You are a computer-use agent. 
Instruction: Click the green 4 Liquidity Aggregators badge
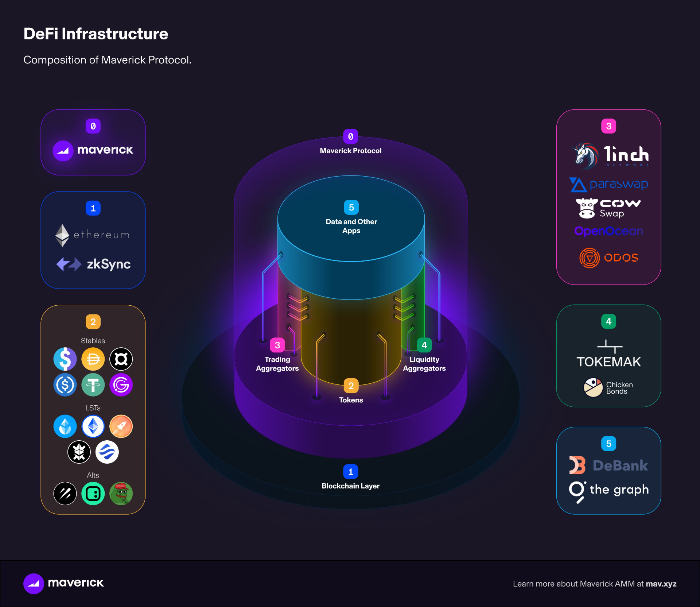click(424, 345)
